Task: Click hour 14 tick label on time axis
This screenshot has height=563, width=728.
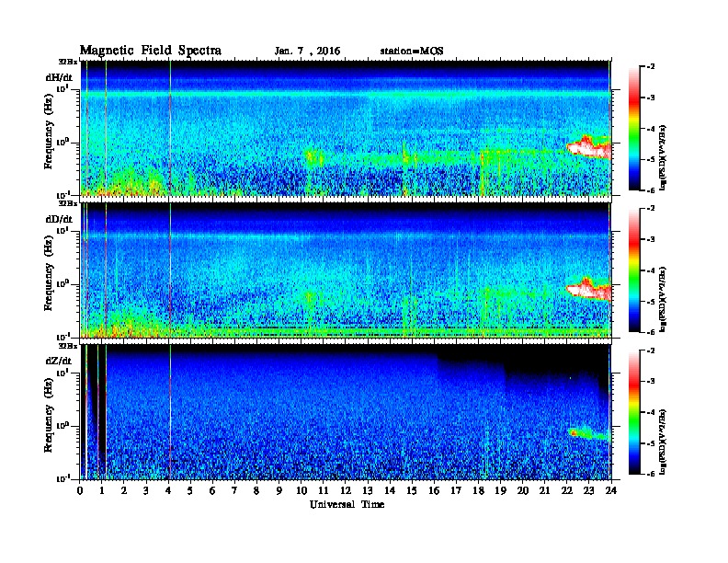Action: coord(390,490)
